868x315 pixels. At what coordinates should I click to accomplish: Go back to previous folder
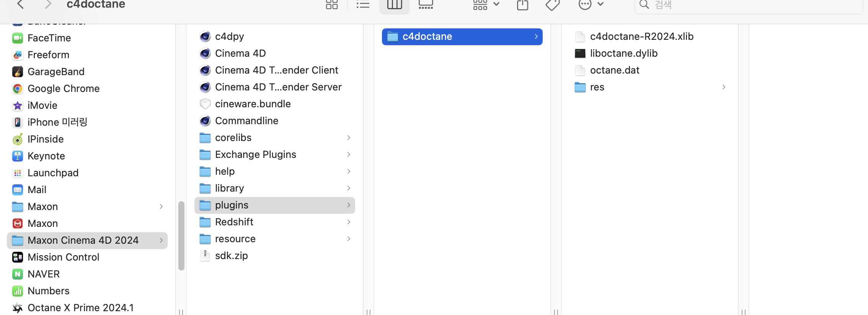(x=21, y=5)
